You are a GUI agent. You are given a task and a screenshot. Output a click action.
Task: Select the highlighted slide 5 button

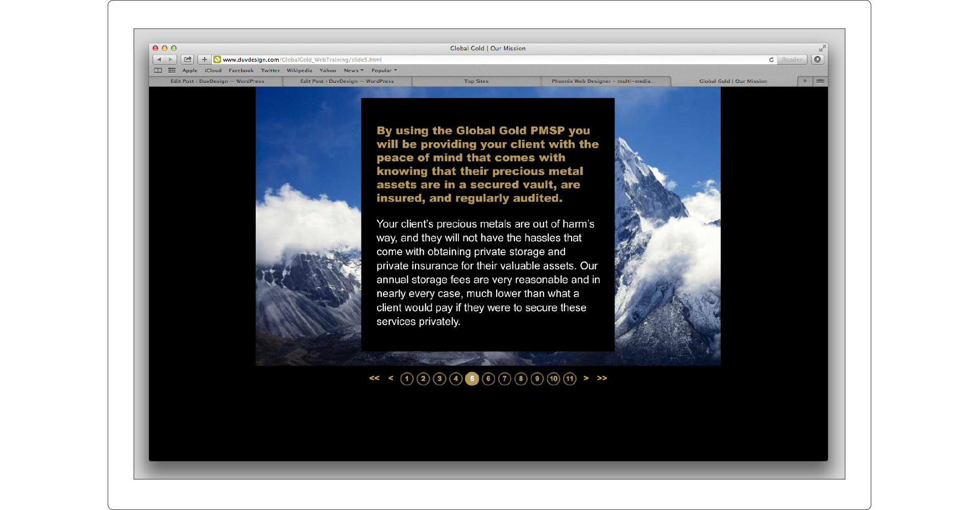[472, 378]
